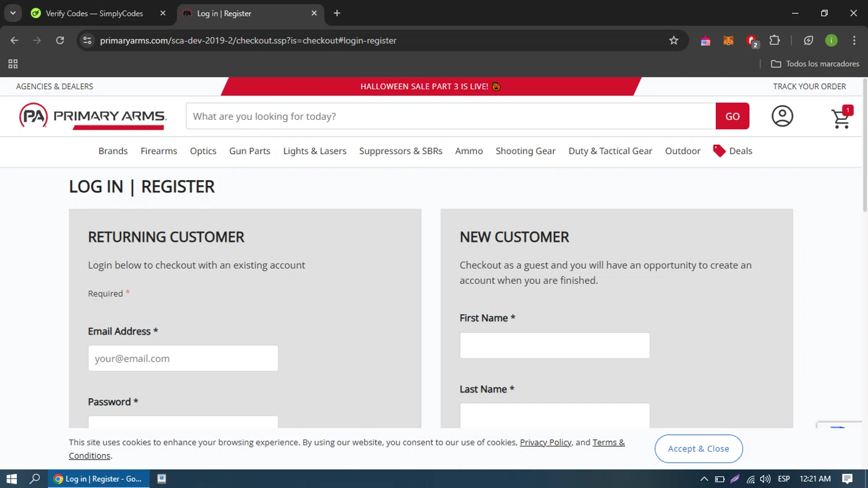This screenshot has width=868, height=488.
Task: Click the browser address bar URL
Action: point(248,41)
